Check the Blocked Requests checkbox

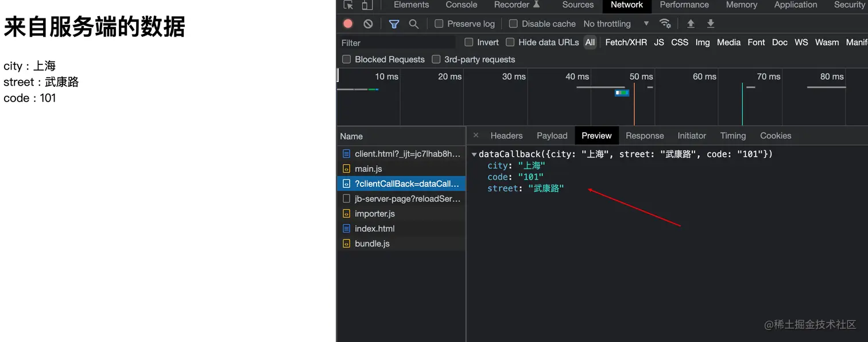pyautogui.click(x=347, y=59)
